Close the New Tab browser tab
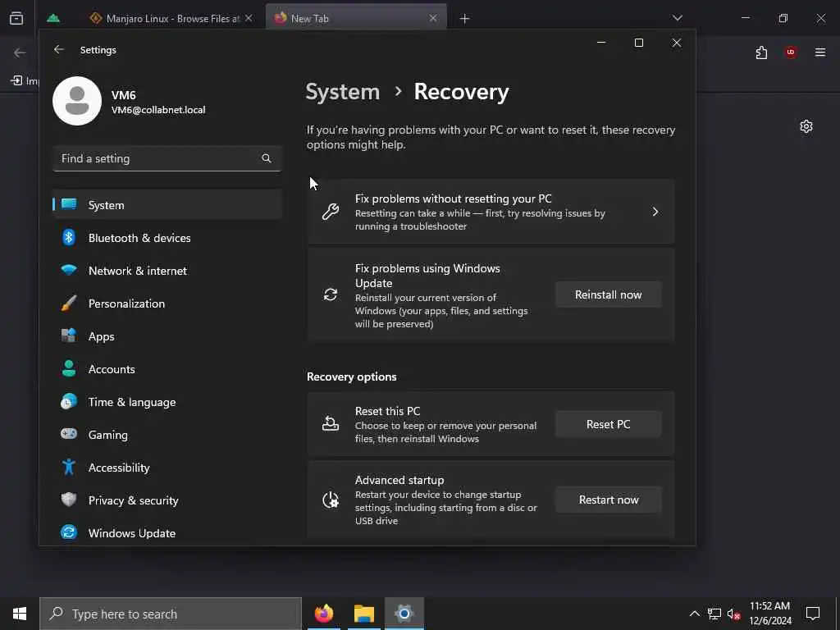 433,18
